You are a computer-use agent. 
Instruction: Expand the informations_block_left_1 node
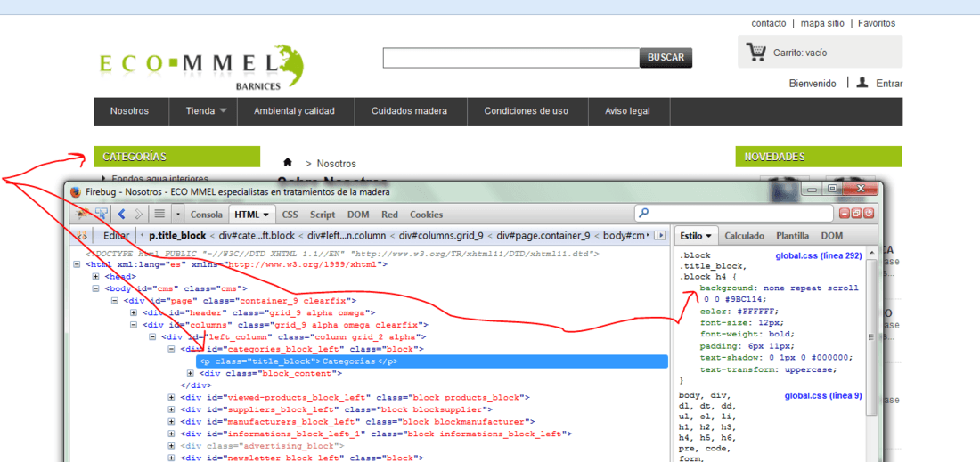pyautogui.click(x=172, y=434)
